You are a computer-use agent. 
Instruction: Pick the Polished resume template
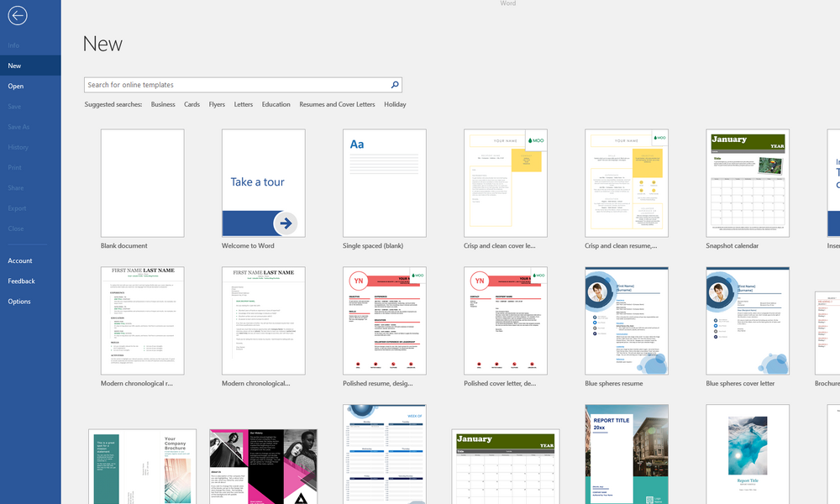coord(385,321)
